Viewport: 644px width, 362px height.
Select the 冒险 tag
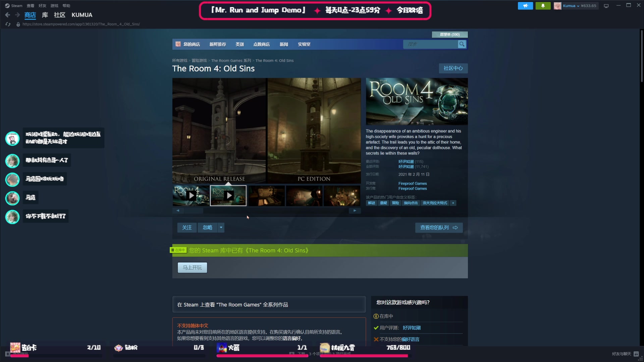click(x=395, y=203)
